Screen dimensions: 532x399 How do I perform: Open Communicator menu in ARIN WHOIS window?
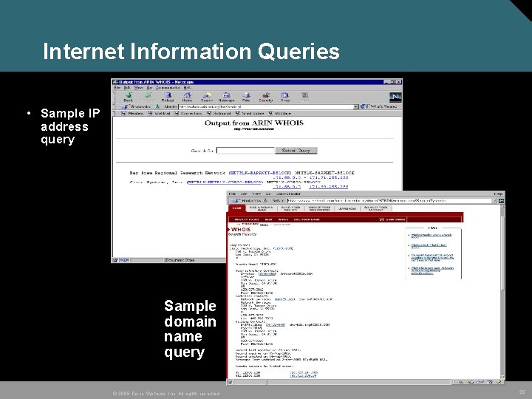point(168,87)
